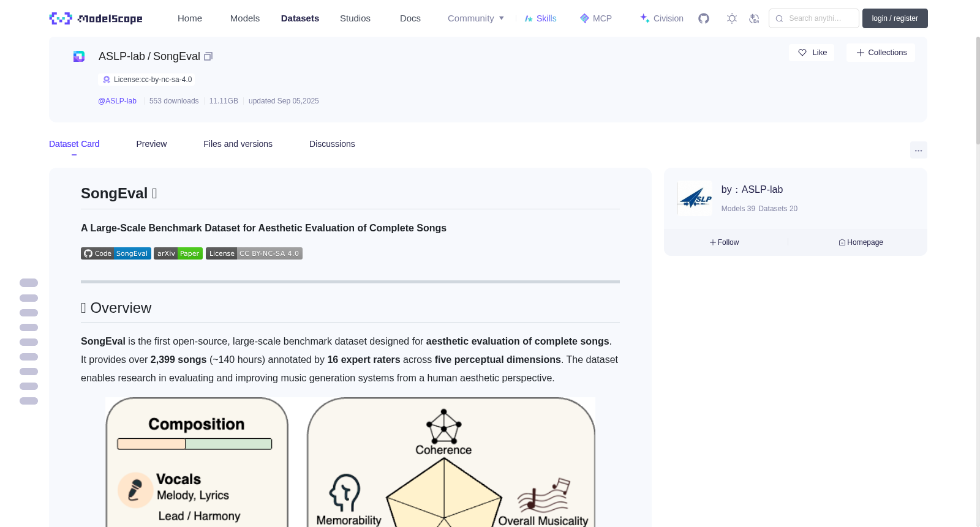Click the SongEval title heading
The image size is (980, 527).
(x=119, y=193)
